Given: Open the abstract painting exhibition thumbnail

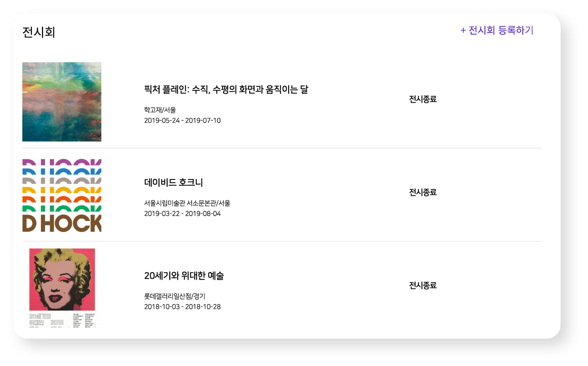Looking at the screenshot, I should click(62, 102).
